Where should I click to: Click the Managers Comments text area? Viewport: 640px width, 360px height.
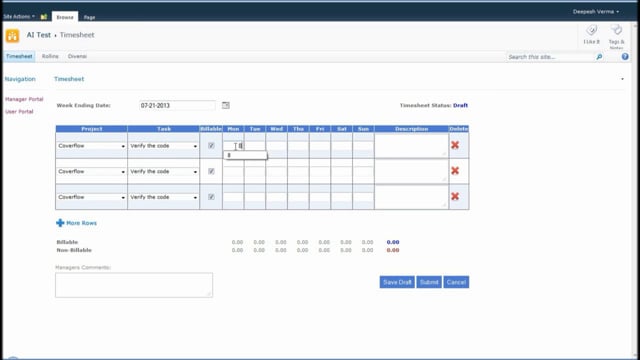coord(134,285)
